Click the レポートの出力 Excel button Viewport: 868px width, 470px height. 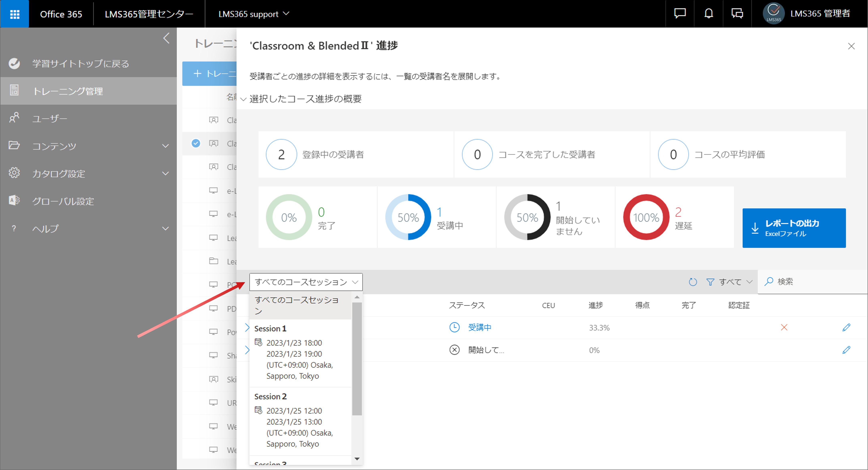tap(794, 228)
